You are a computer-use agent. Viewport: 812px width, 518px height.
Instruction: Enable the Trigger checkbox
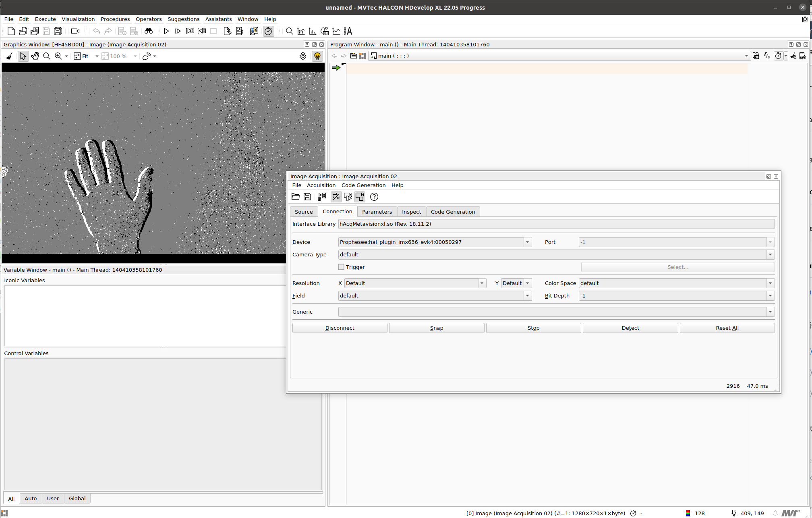point(341,267)
